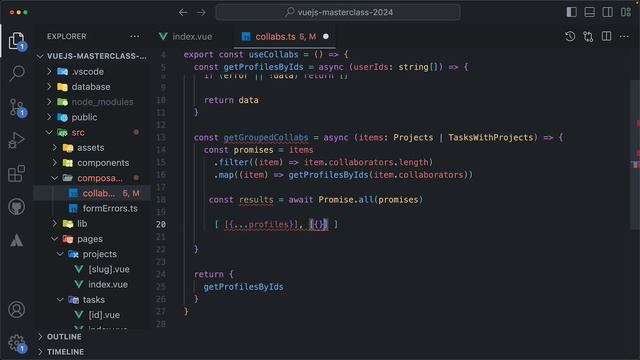Image resolution: width=640 pixels, height=360 pixels.
Task: Open Source Control view in activity bar
Action: 17,108
